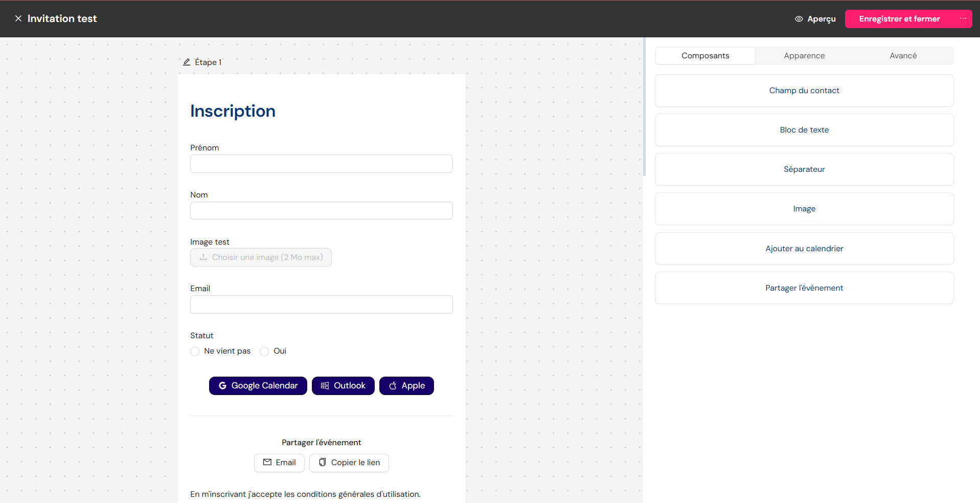Image resolution: width=980 pixels, height=503 pixels.
Task: Click the Statut field label
Action: (201, 336)
